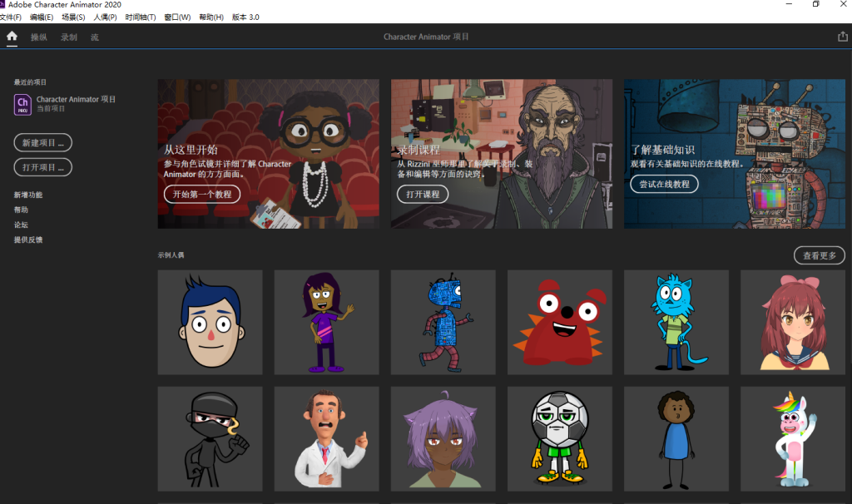Click the 提供反馈 link
The width and height of the screenshot is (852, 504).
pos(28,240)
